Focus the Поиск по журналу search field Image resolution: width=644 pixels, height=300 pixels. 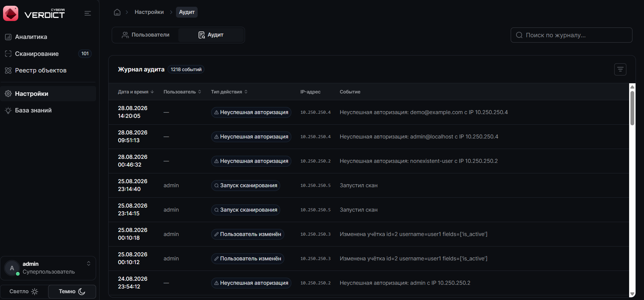(571, 35)
